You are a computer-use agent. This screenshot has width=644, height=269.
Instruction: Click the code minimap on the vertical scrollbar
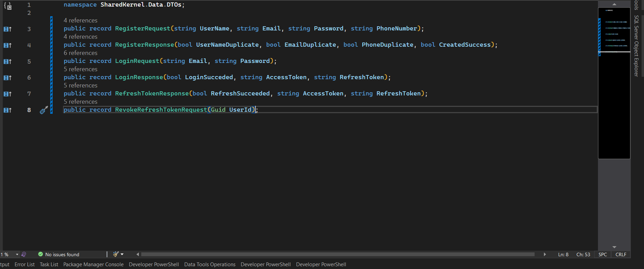pyautogui.click(x=614, y=83)
